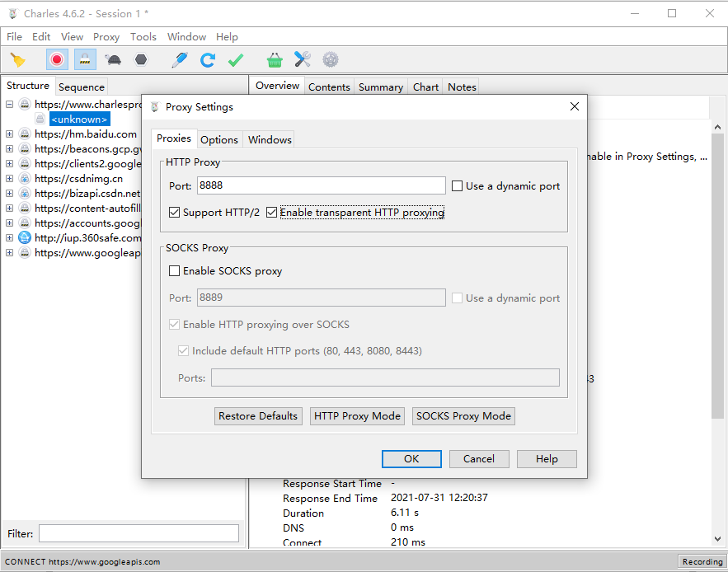Expand the hm.baidu.com node
This screenshot has height=572, width=728.
point(9,134)
